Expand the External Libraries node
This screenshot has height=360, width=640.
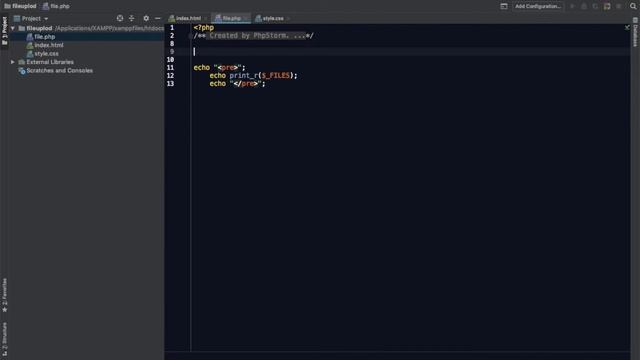(x=13, y=62)
